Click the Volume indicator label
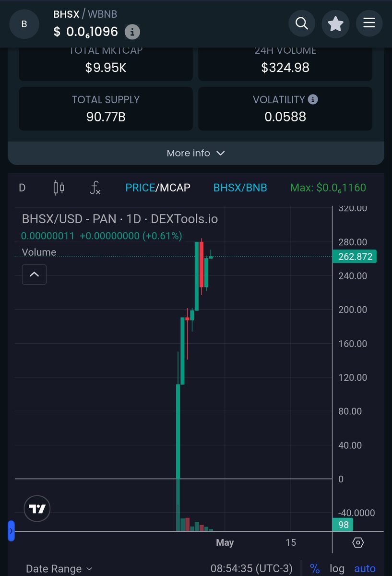 pyautogui.click(x=39, y=252)
